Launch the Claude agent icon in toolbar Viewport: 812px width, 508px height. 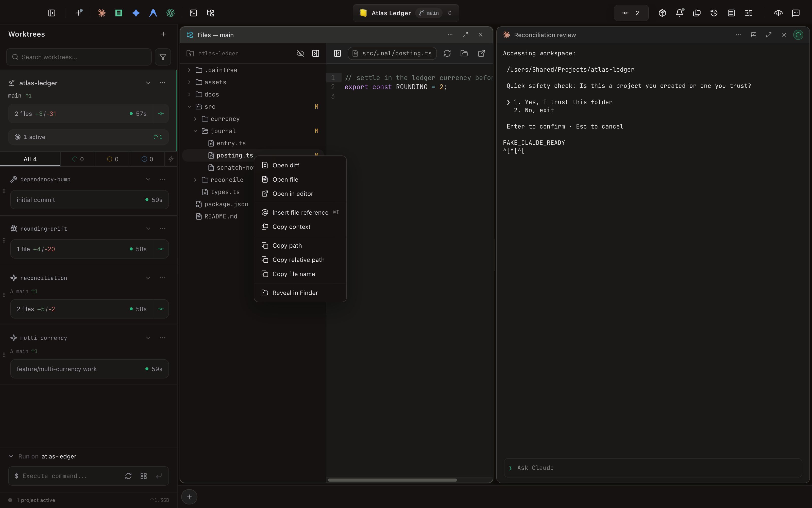[x=101, y=13]
